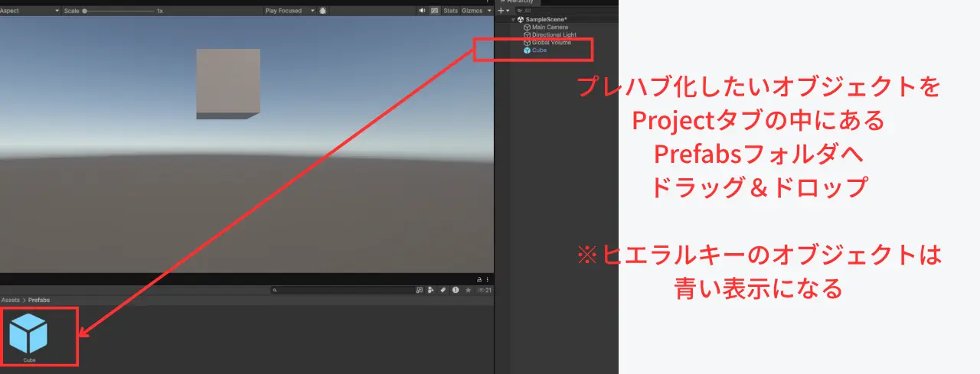This screenshot has height=374, width=980.
Task: Select the cube object in Game view
Action: click(228, 83)
